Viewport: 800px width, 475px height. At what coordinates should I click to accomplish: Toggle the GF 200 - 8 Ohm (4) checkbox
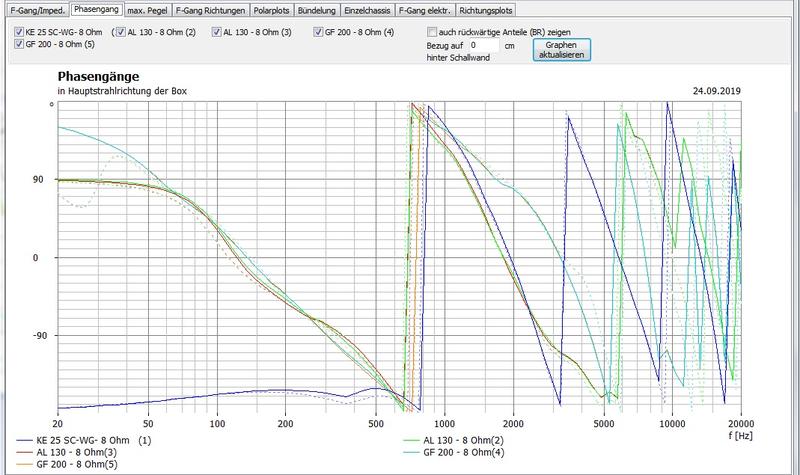317,32
